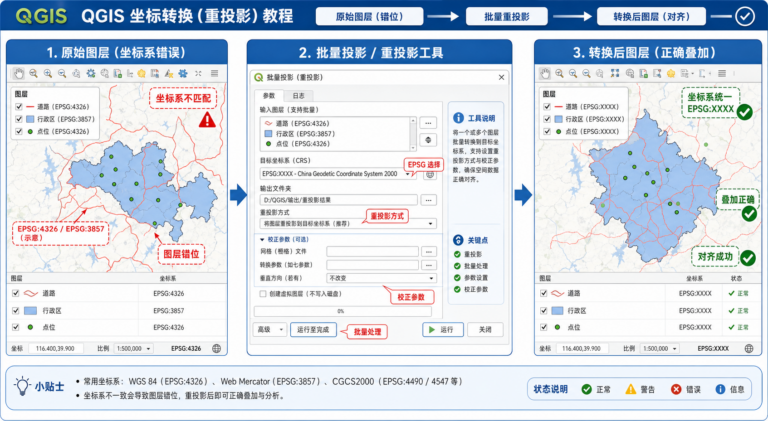Screen dimensions: 768x421
Task: Uncheck 道路 (EPSG:XXXX) in panel 3 legend
Action: tap(547, 107)
